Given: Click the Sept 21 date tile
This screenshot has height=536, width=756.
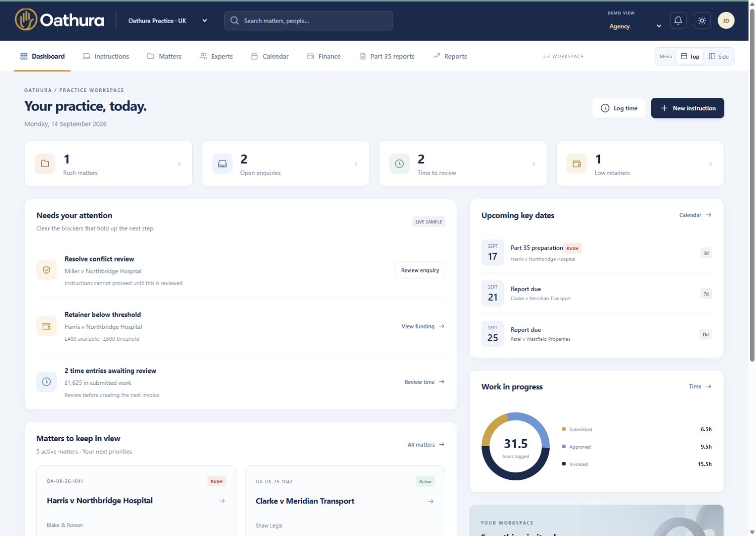Looking at the screenshot, I should (492, 293).
